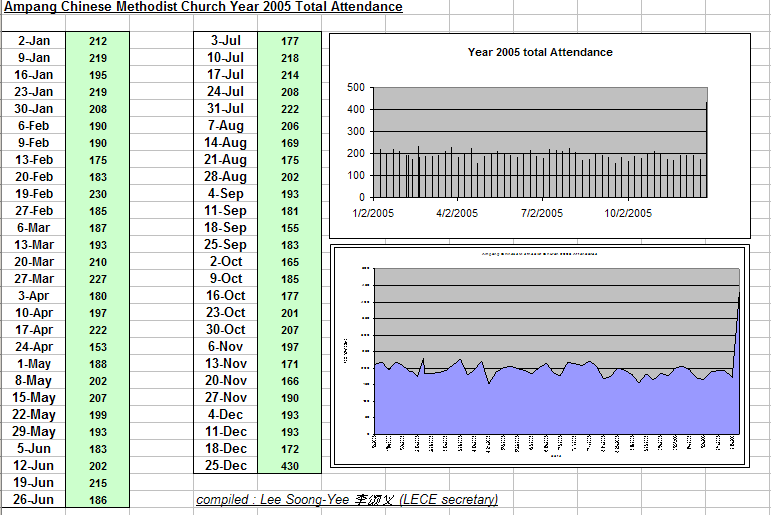771x515 pixels.
Task: Click value 186 in the 26-Jun row
Action: pyautogui.click(x=98, y=500)
